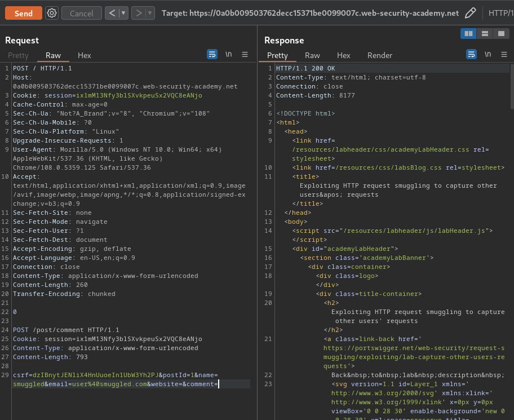Click 'Sec-Fetch-Mode: navigate' header line
This screenshot has height=420, width=514.
click(x=60, y=222)
